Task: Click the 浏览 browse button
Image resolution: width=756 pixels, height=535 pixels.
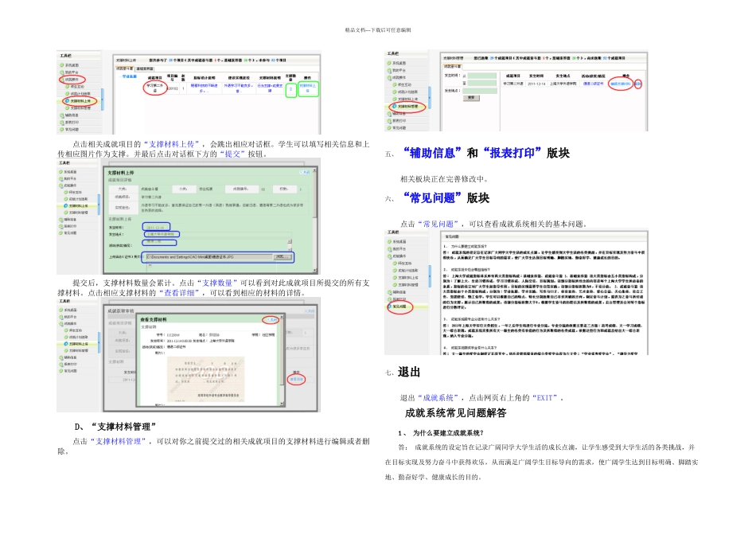Action: 283,256
